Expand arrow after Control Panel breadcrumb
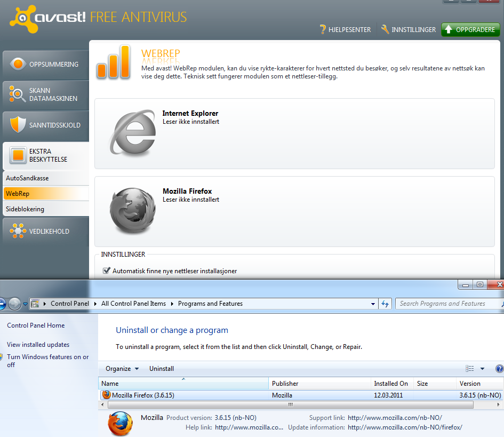Viewport: 504px width, 437px height. 95,304
